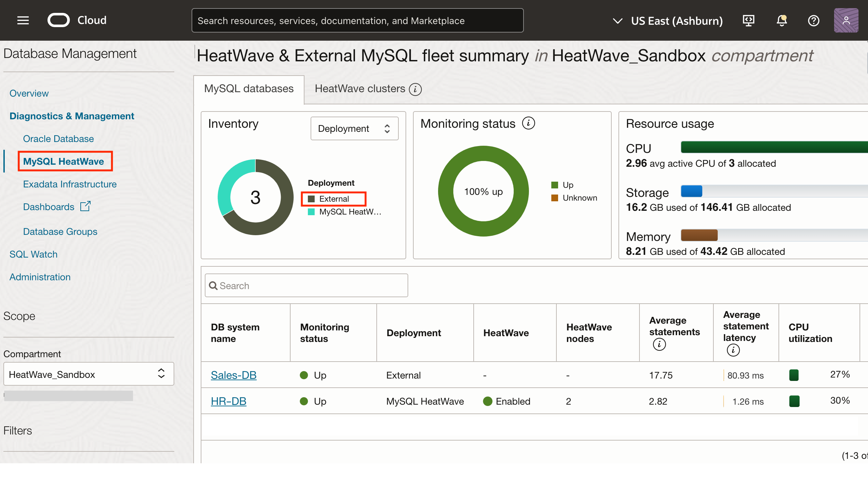Open the user profile avatar
The width and height of the screenshot is (868, 488).
point(846,21)
